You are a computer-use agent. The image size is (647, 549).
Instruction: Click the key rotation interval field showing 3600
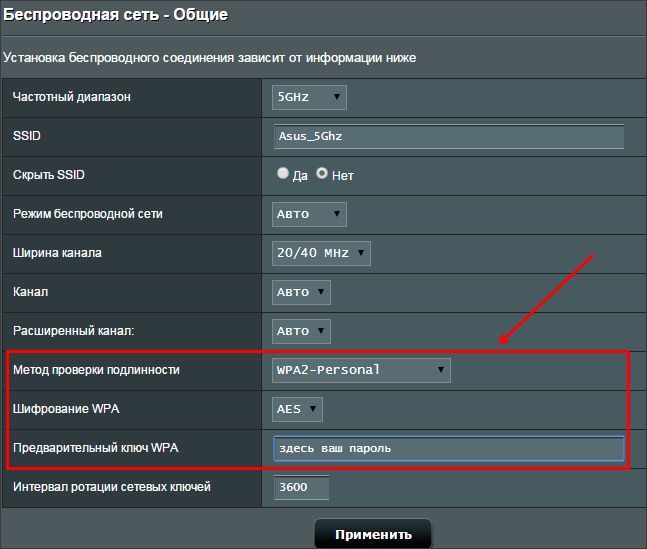(301, 487)
